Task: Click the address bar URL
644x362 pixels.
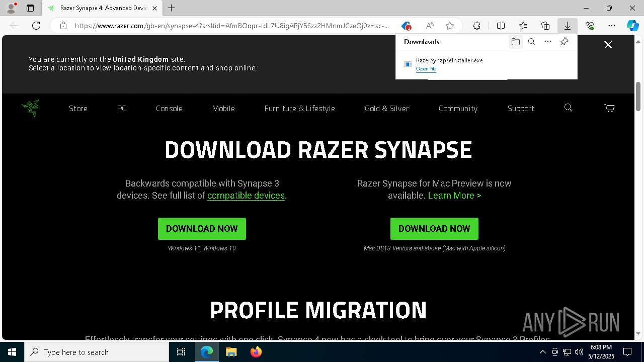Action: pos(231,26)
